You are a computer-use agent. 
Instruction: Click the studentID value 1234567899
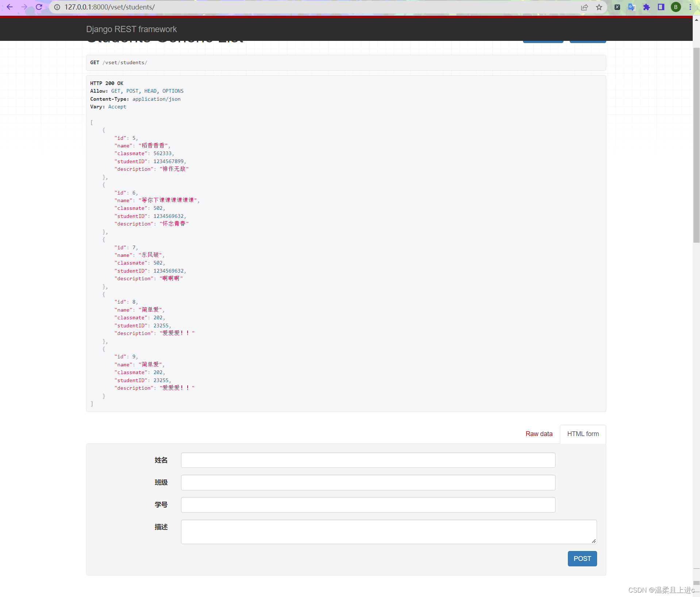[168, 161]
